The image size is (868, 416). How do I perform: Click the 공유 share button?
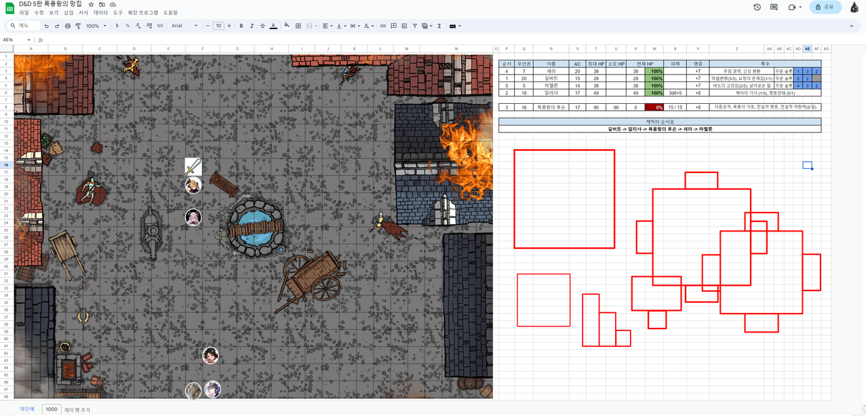(x=825, y=7)
